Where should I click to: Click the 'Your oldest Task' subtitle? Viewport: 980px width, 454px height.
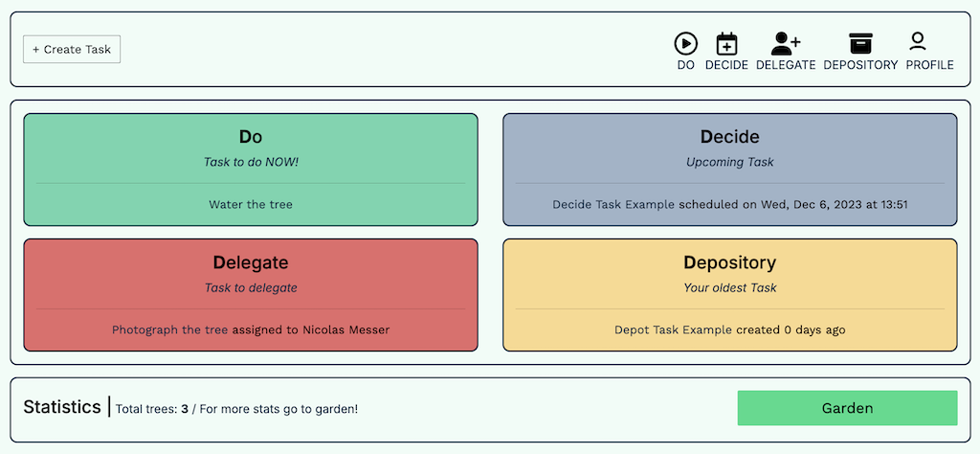[x=729, y=288]
